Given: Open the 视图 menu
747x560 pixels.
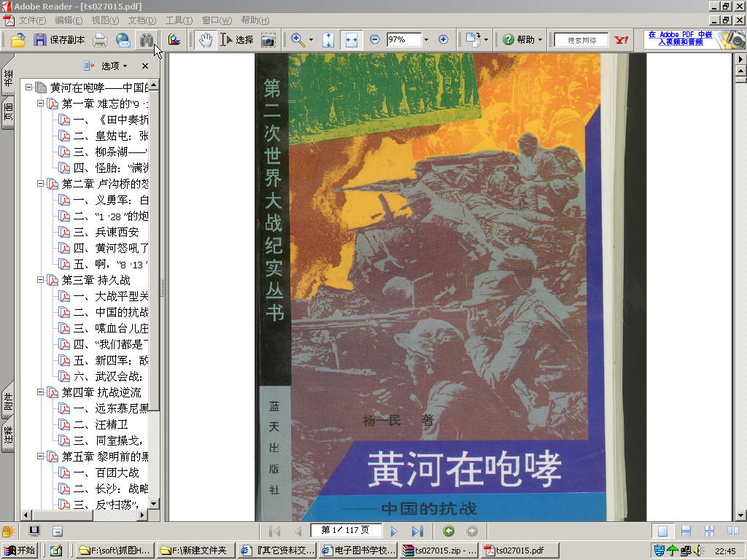Looking at the screenshot, I should point(105,20).
